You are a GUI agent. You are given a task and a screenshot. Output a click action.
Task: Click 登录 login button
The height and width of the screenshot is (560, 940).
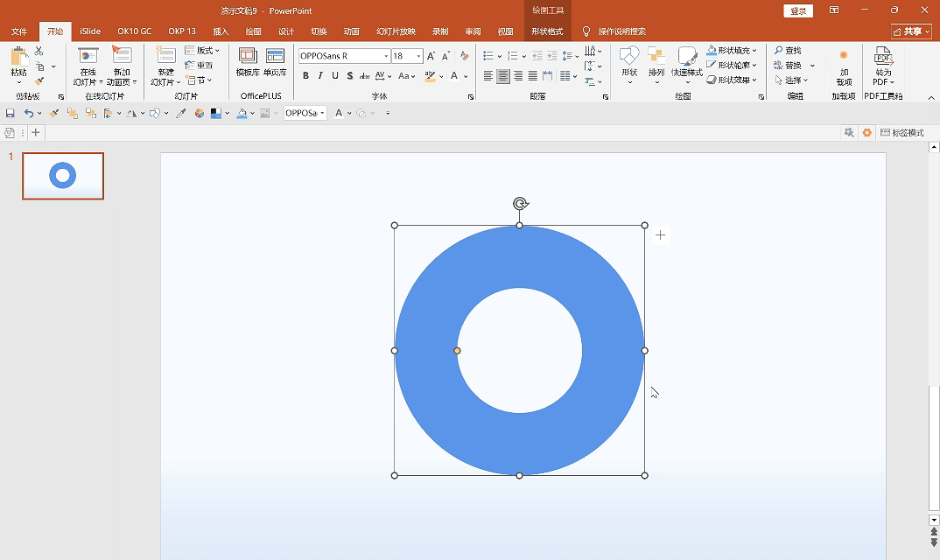pyautogui.click(x=798, y=10)
